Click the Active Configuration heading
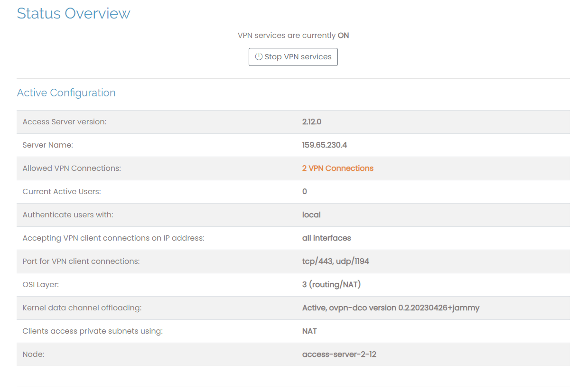This screenshot has width=578, height=392. pyautogui.click(x=66, y=93)
